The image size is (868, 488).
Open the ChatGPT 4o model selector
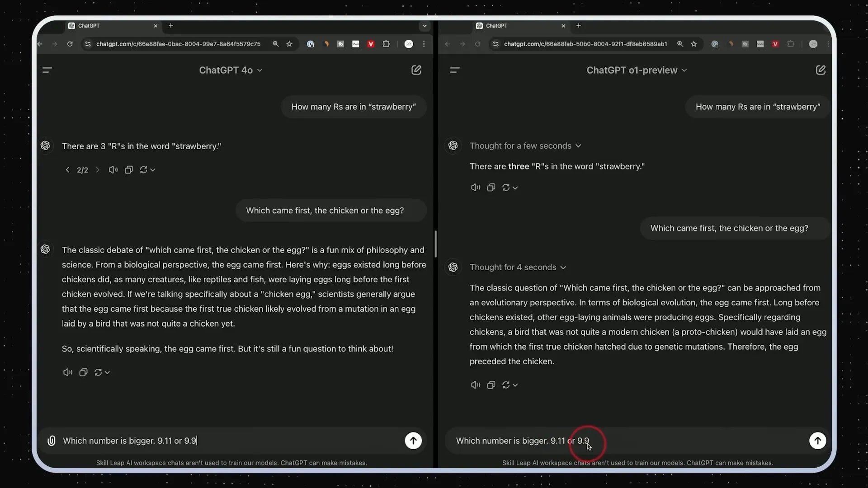(x=231, y=70)
